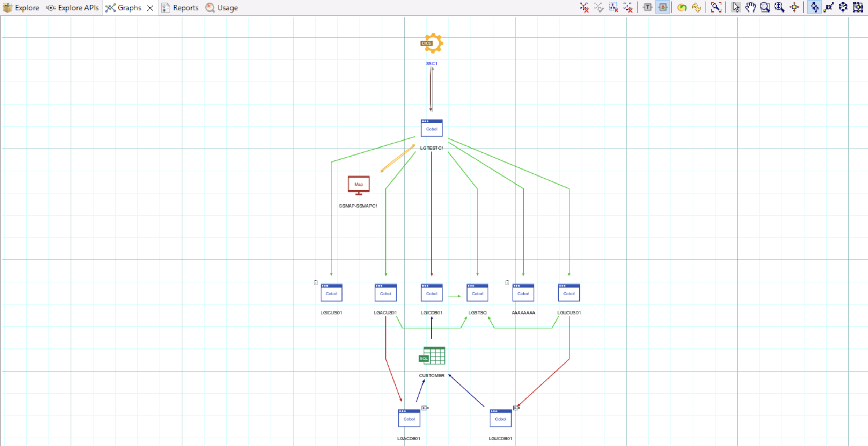Click the interactive zoom magnifier icon
The width and height of the screenshot is (868, 446).
point(779,7)
